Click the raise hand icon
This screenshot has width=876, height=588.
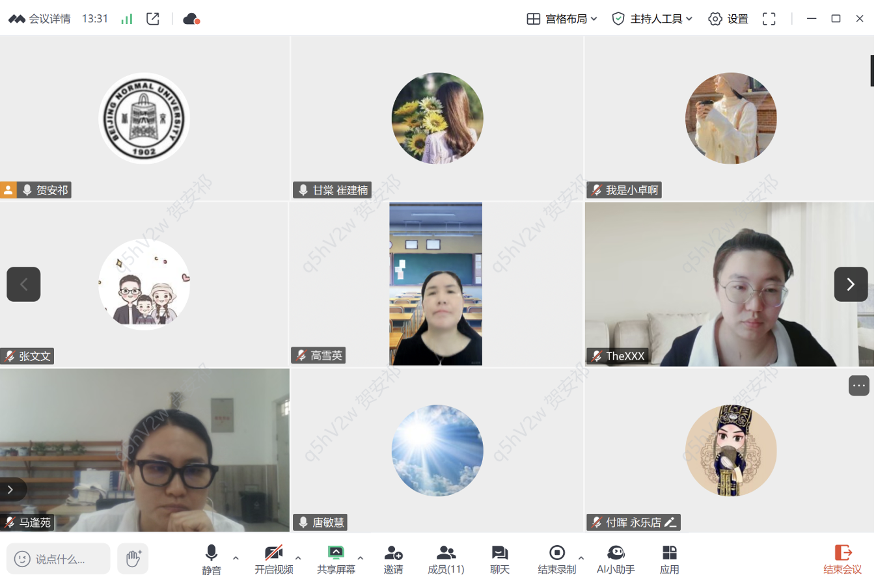(x=133, y=559)
